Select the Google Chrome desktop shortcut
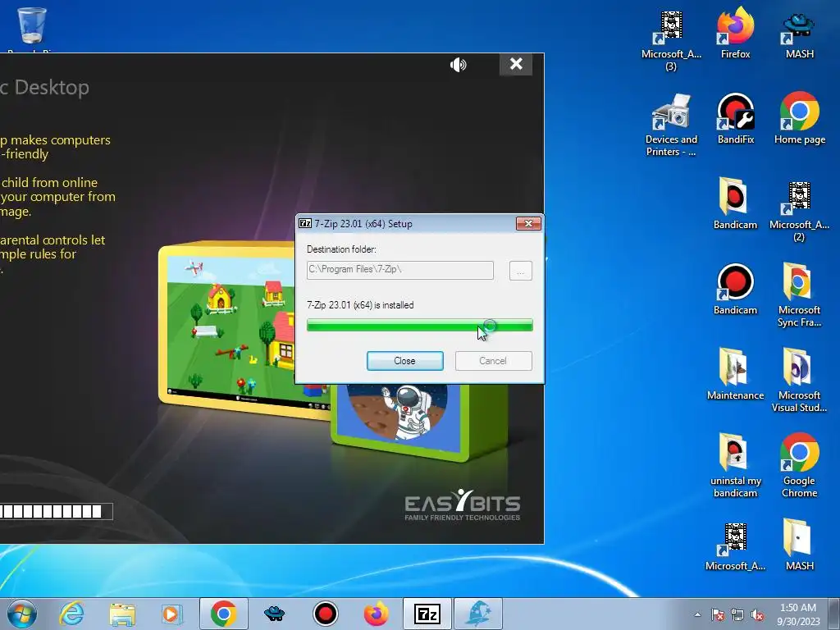Image resolution: width=840 pixels, height=630 pixels. (799, 466)
